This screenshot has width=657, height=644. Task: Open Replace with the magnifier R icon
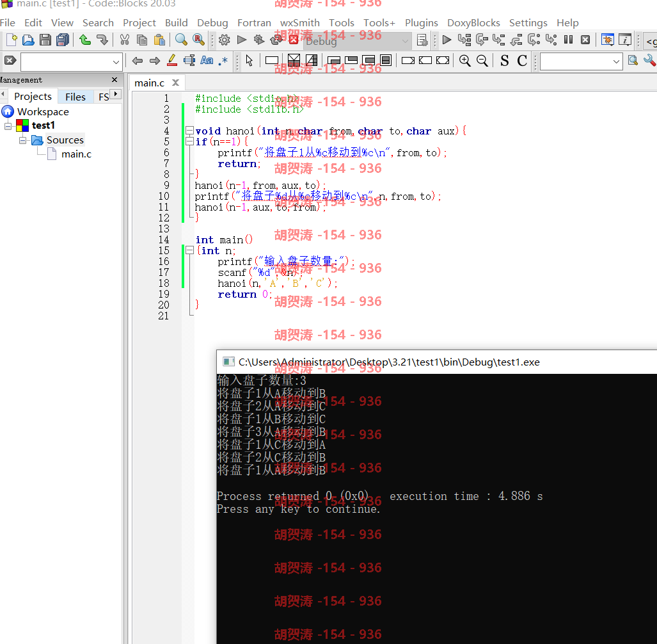coord(198,40)
